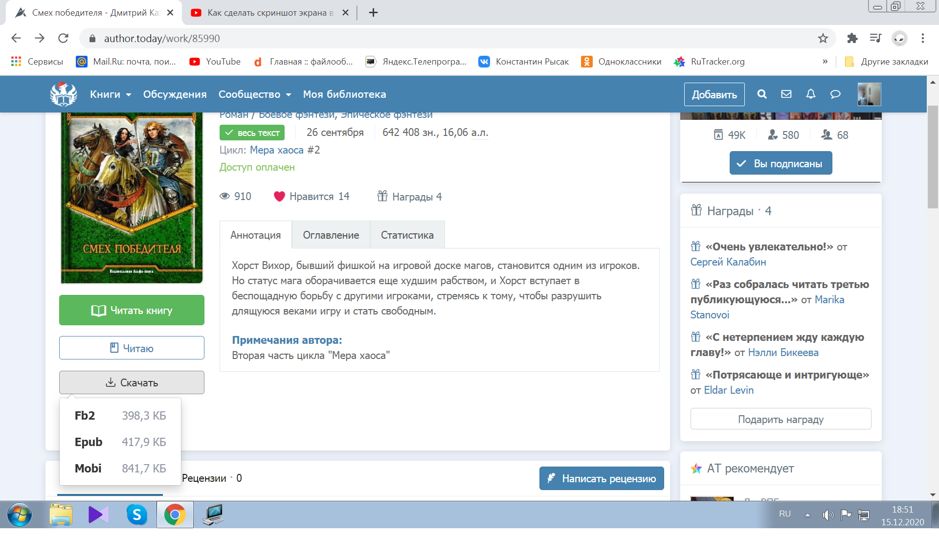The image size is (939, 560).
Task: Click the author.today logo
Action: 64,94
